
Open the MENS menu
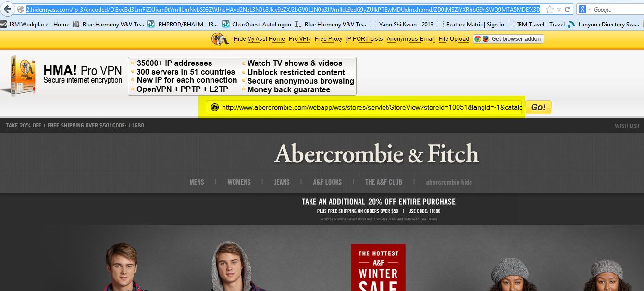(197, 182)
